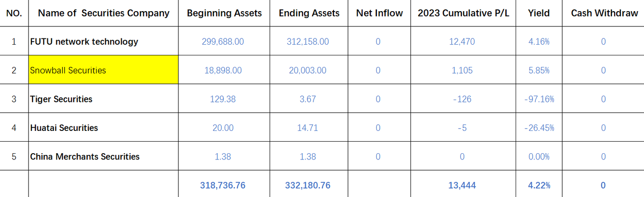The width and height of the screenshot is (644, 197).
Task: Click the total yield 4.22% cell
Action: point(539,185)
